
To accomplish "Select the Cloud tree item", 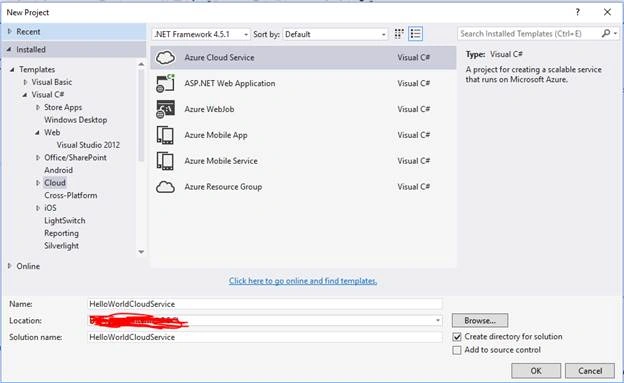I will point(55,183).
